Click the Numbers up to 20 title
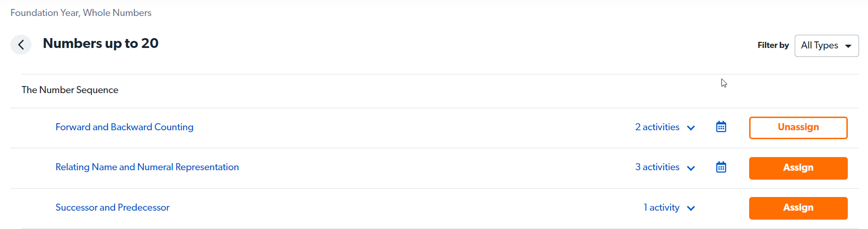 pyautogui.click(x=101, y=43)
